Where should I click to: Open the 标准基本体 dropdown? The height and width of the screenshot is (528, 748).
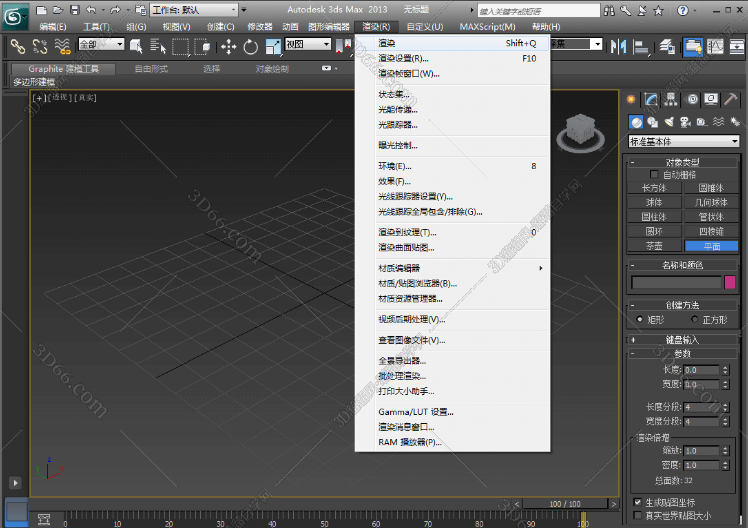(684, 141)
